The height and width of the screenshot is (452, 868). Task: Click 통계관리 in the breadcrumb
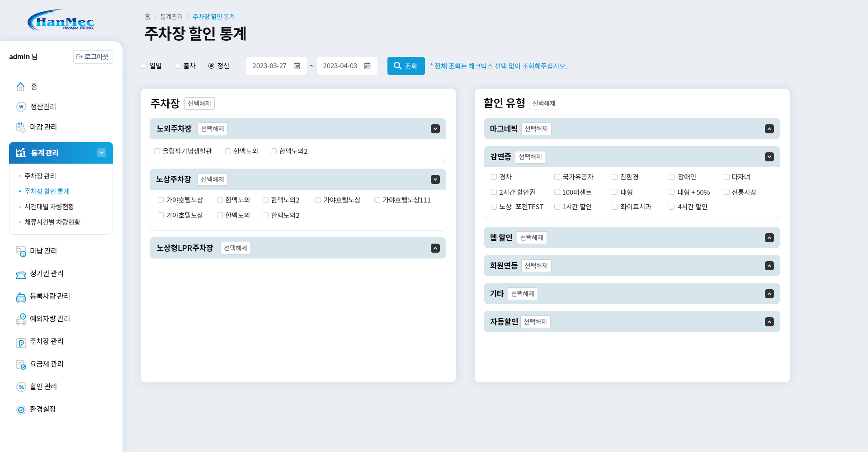tap(170, 16)
